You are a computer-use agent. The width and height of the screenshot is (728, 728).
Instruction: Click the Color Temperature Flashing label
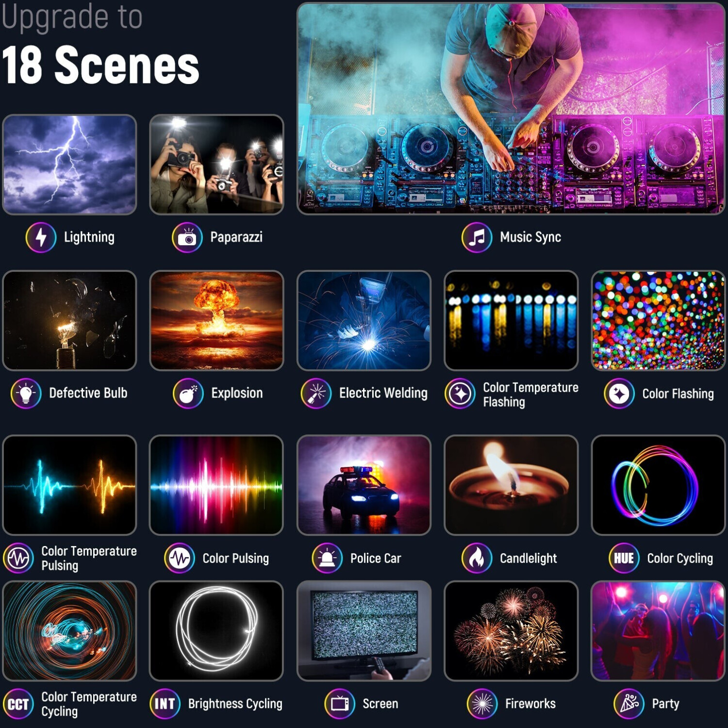point(530,395)
